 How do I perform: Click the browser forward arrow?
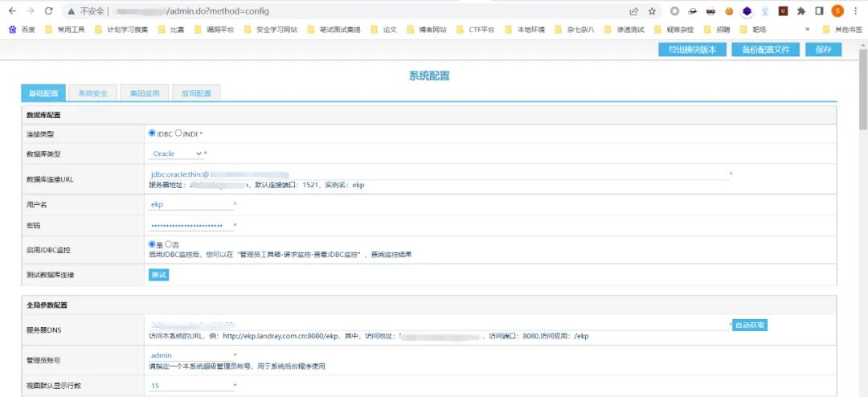[x=30, y=11]
